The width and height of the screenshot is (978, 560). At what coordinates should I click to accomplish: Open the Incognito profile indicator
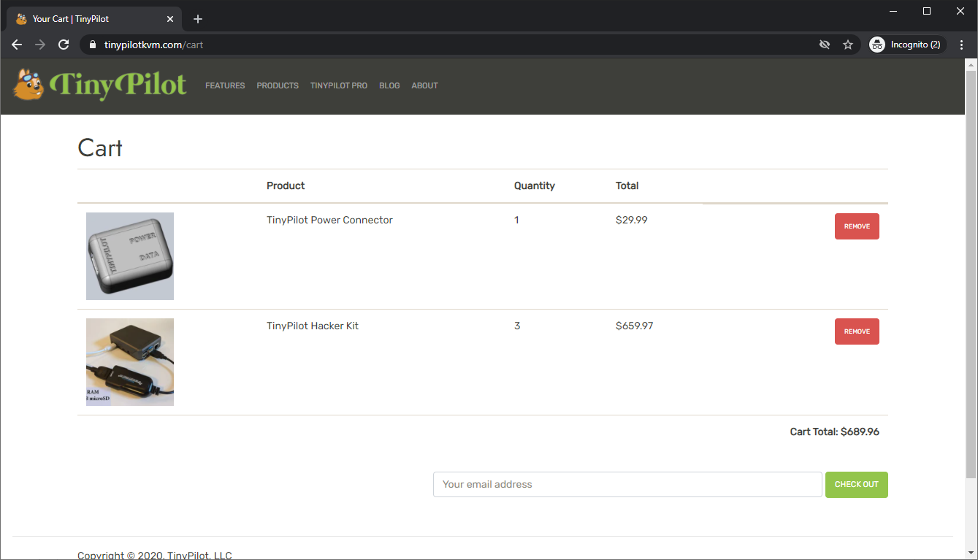908,45
